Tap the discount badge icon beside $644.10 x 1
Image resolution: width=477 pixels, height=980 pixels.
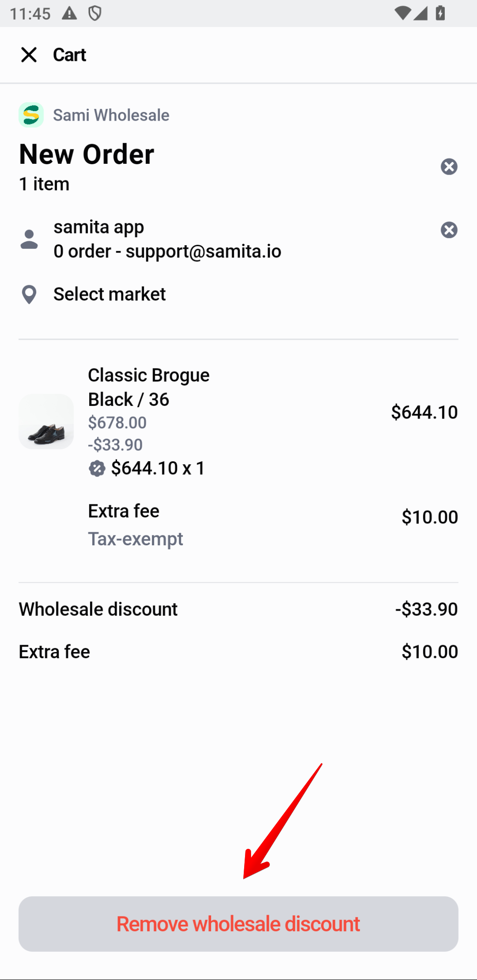97,469
